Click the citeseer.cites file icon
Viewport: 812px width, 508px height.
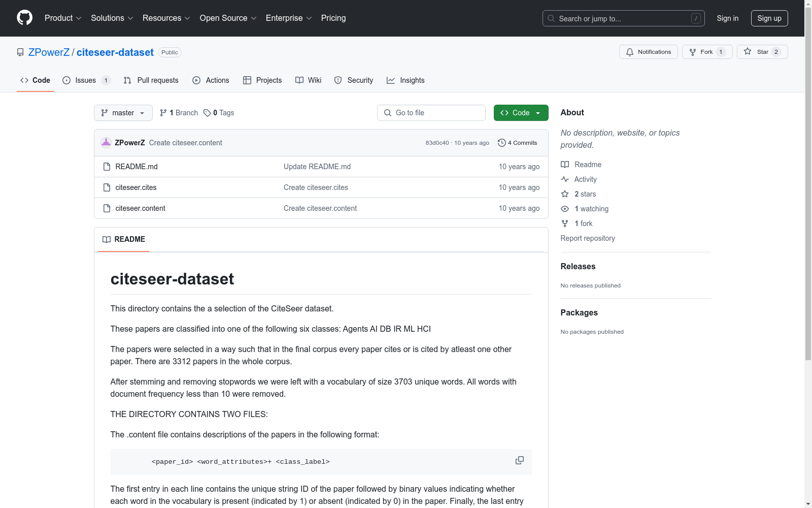pos(107,187)
